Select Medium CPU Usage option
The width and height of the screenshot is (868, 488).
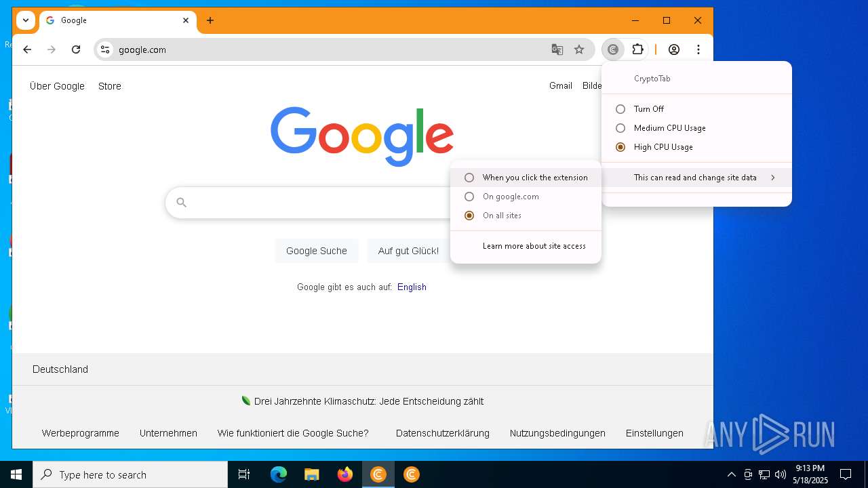(696, 128)
